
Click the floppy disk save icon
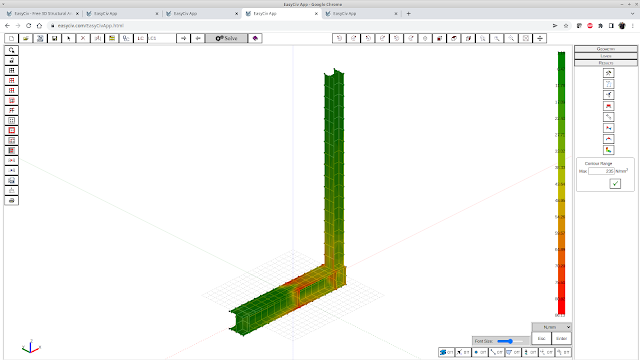coord(54,38)
